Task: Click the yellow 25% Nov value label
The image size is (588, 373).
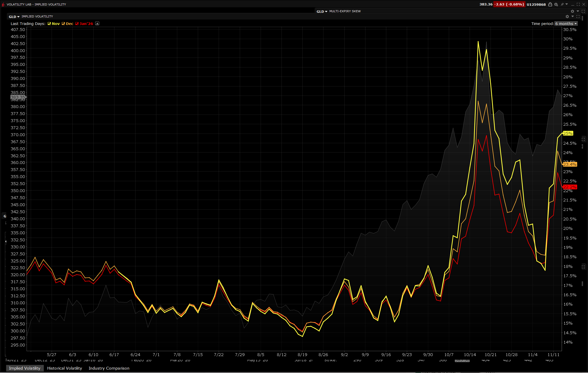Action: 568,133
